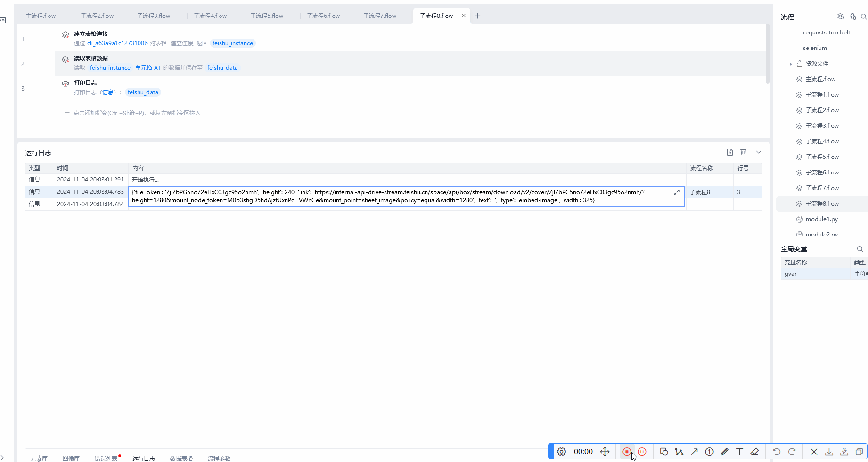Click add instruction placeholder in flow editor
Viewport: 868px width, 462px height.
point(137,113)
